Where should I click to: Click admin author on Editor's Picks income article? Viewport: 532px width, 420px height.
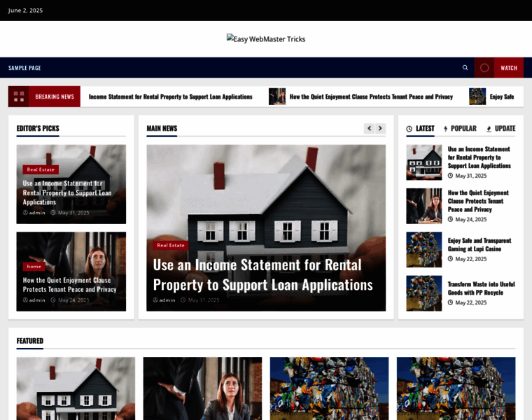tap(34, 213)
